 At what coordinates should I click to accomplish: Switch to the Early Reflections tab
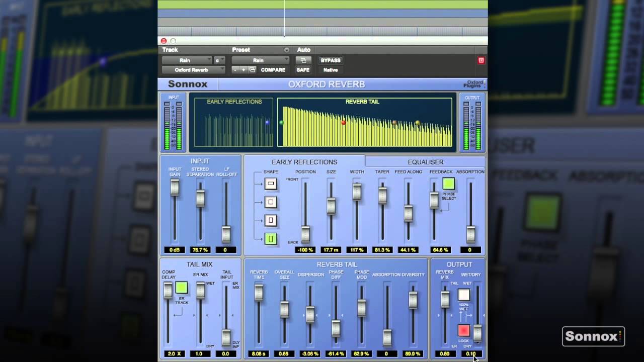(304, 162)
